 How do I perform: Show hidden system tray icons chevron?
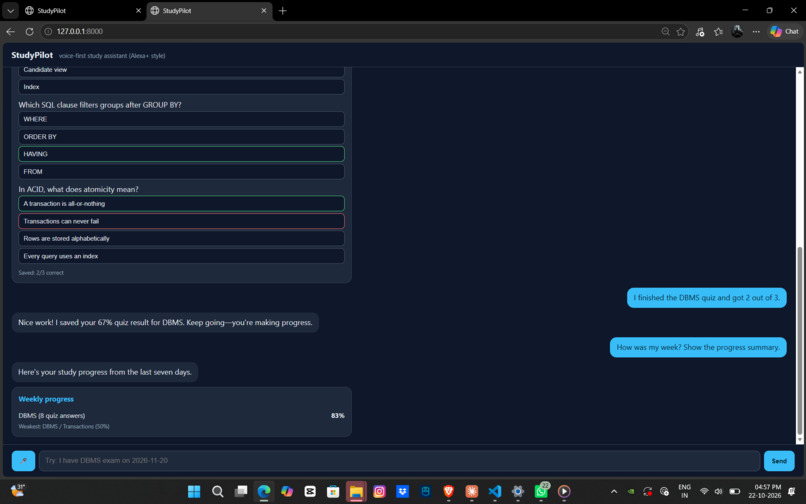[x=614, y=492]
